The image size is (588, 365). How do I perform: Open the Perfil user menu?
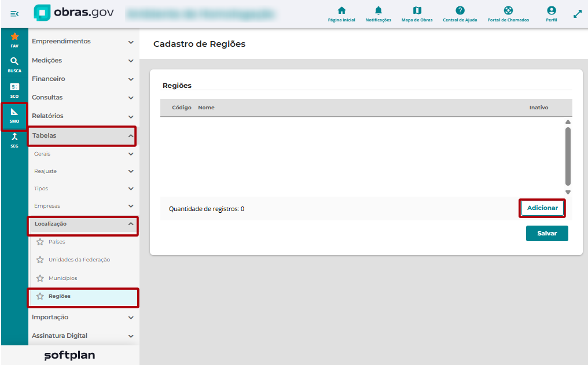click(x=551, y=14)
